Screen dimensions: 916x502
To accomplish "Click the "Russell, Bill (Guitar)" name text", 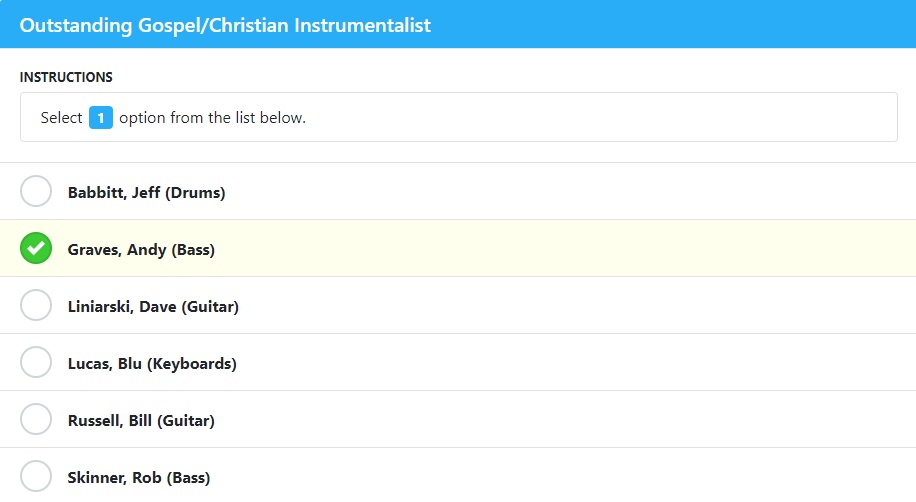I will point(141,420).
